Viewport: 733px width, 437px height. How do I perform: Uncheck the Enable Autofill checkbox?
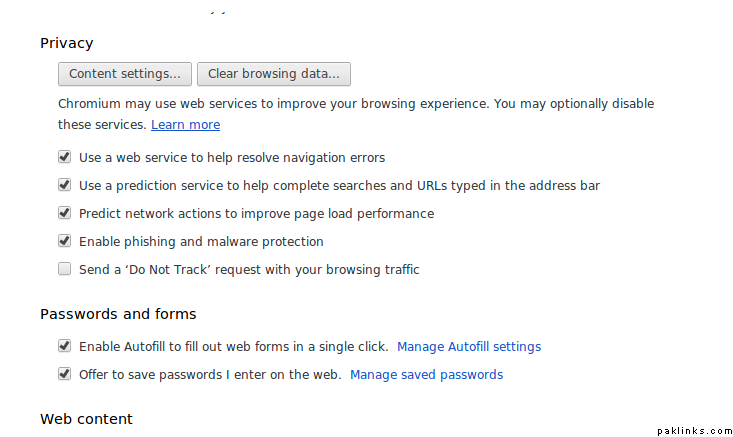[x=65, y=346]
